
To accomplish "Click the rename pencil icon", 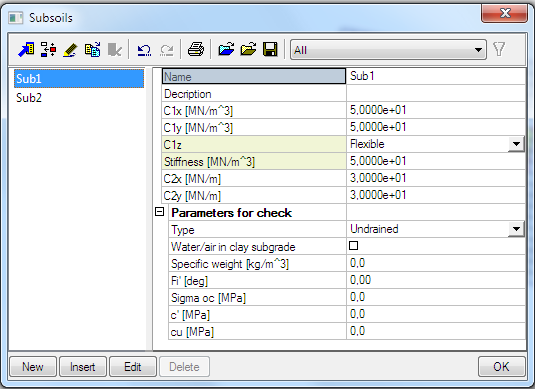I will click(x=70, y=50).
